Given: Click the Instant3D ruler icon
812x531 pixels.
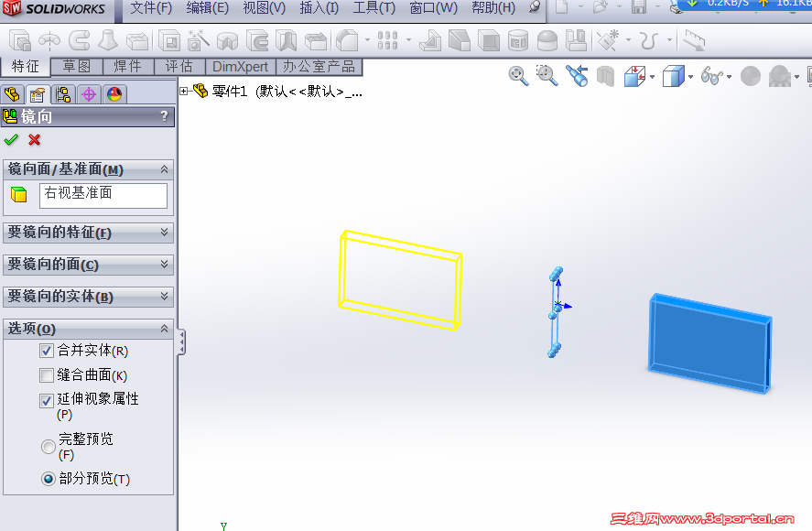Looking at the screenshot, I should (695, 40).
